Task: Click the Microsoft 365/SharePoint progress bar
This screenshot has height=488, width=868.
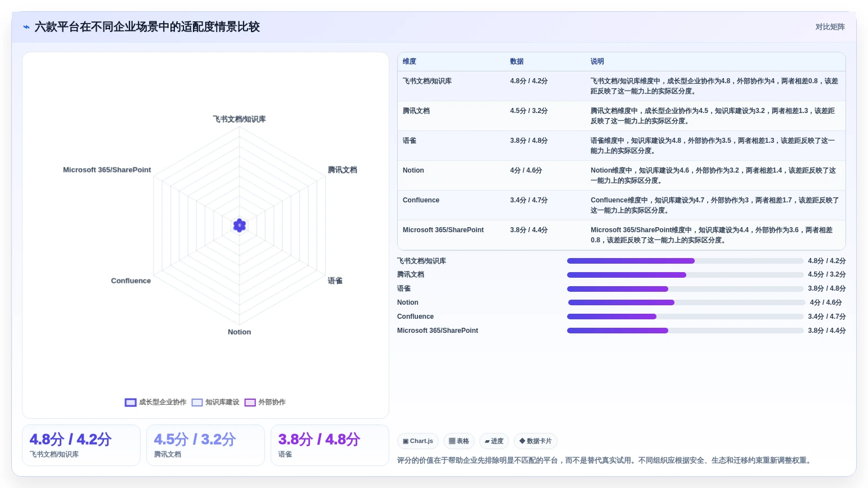Action: [685, 331]
